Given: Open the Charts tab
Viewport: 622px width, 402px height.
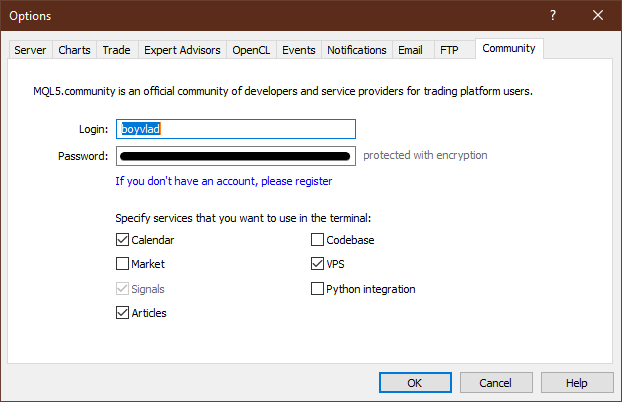Looking at the screenshot, I should click(74, 50).
